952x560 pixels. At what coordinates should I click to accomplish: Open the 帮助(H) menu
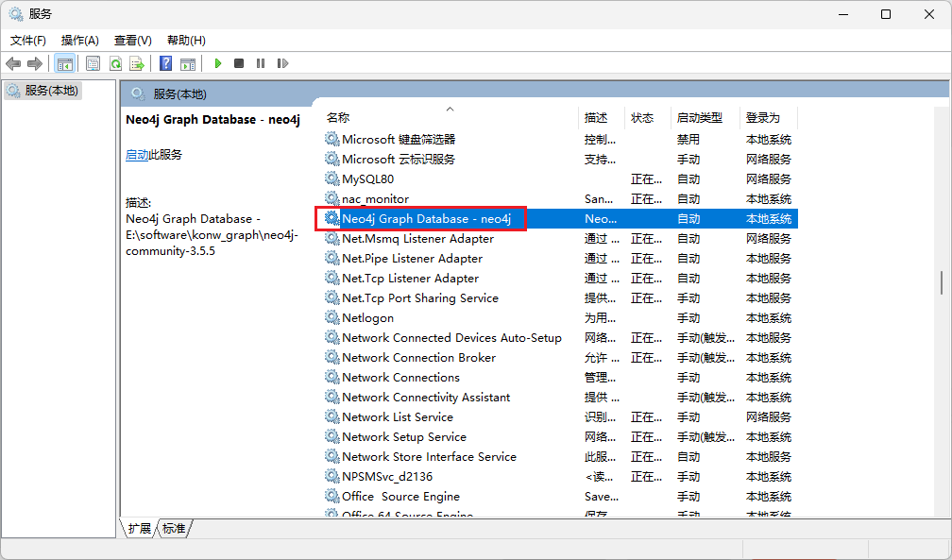(x=186, y=40)
